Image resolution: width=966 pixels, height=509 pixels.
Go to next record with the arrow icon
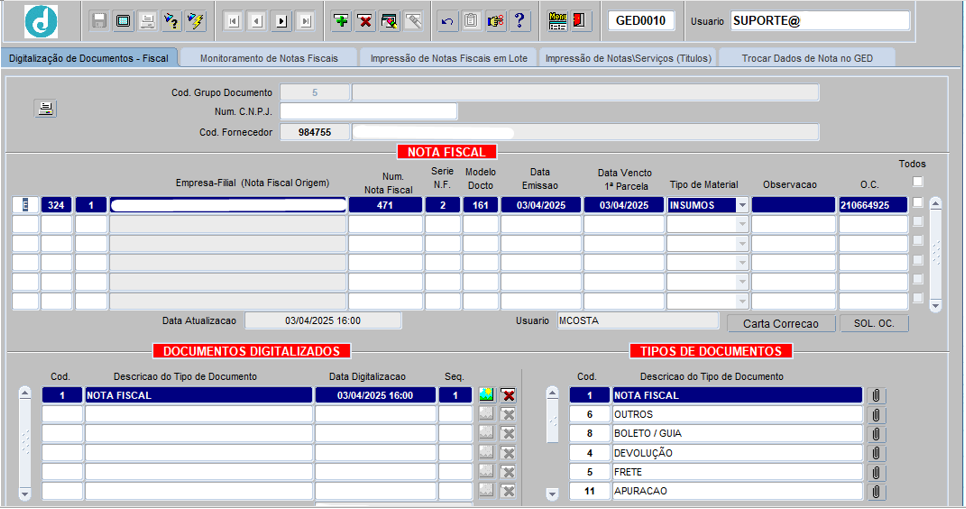282,21
